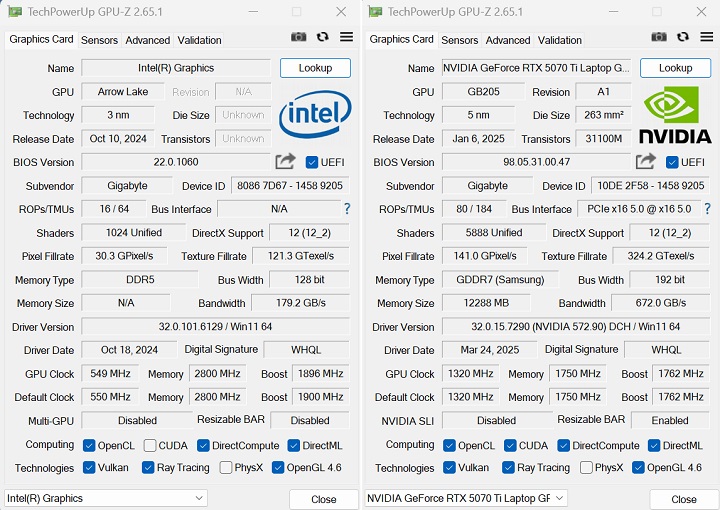
Task: Switch to Sensors tab in NVIDIA window
Action: (460, 40)
